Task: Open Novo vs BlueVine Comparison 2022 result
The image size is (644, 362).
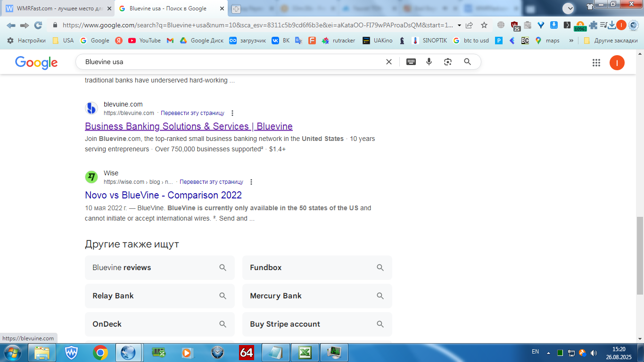Action: click(x=163, y=195)
